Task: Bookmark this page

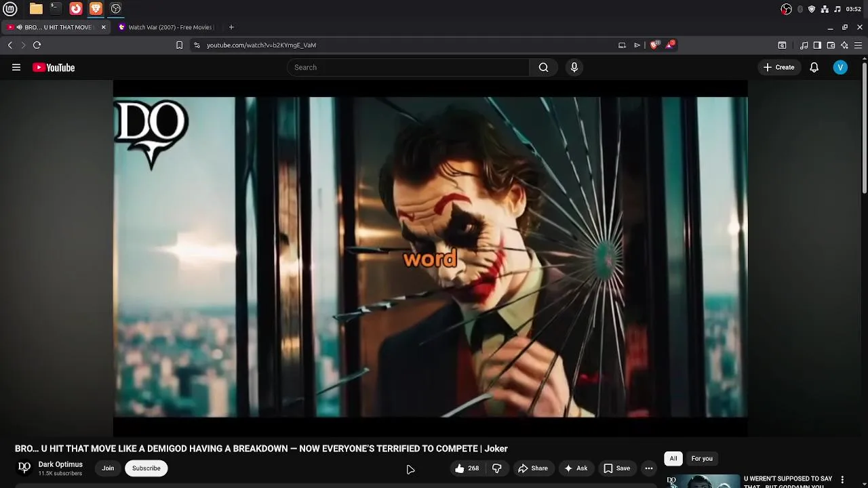Action: point(179,45)
